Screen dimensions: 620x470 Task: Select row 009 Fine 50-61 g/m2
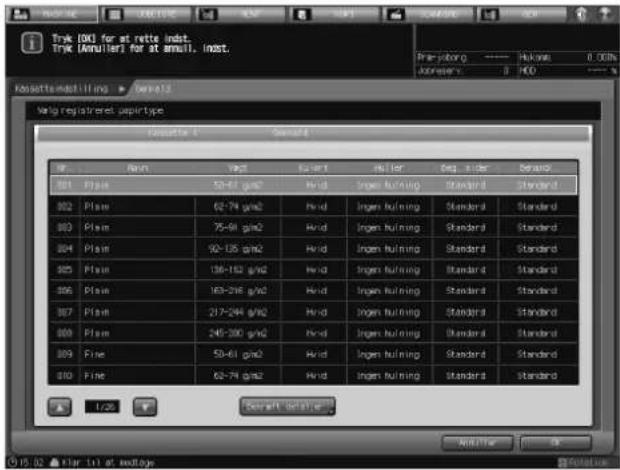click(x=313, y=354)
